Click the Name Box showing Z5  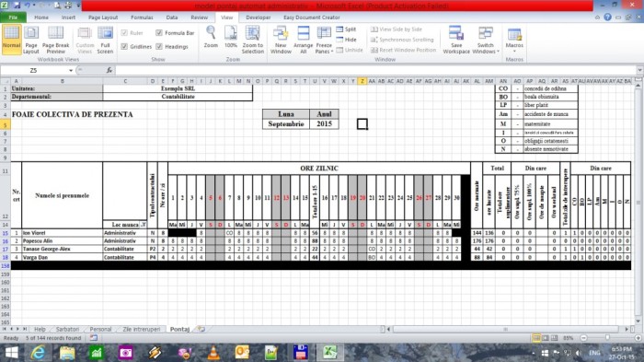[34, 70]
